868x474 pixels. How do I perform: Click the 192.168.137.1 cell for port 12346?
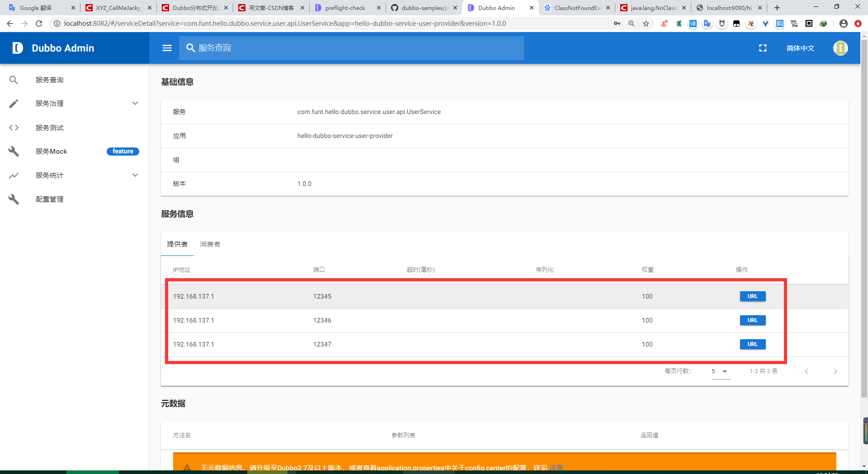click(193, 320)
